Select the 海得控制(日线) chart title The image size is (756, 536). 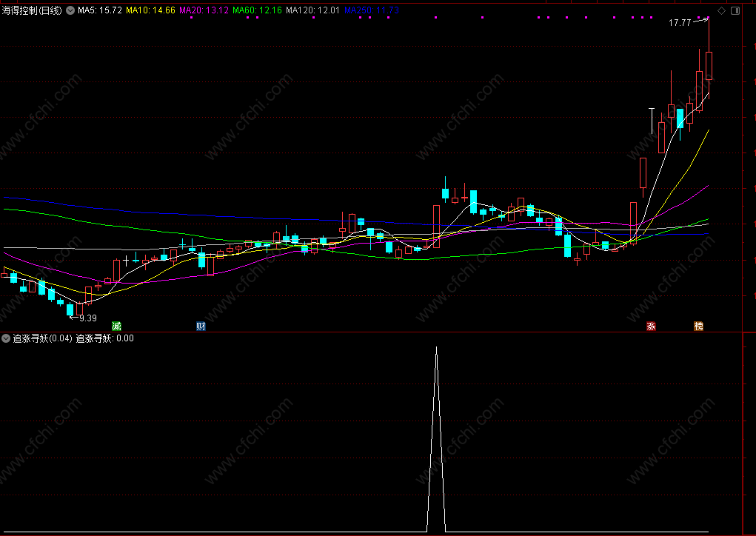[x=32, y=10]
